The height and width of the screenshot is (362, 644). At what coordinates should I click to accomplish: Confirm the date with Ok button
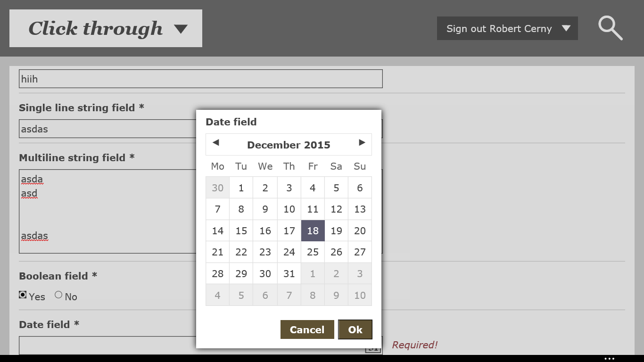click(355, 329)
